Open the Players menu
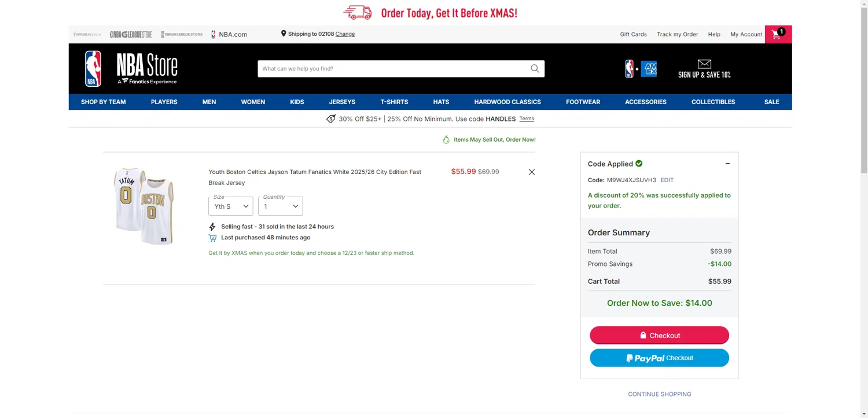This screenshot has width=868, height=418. [x=164, y=102]
